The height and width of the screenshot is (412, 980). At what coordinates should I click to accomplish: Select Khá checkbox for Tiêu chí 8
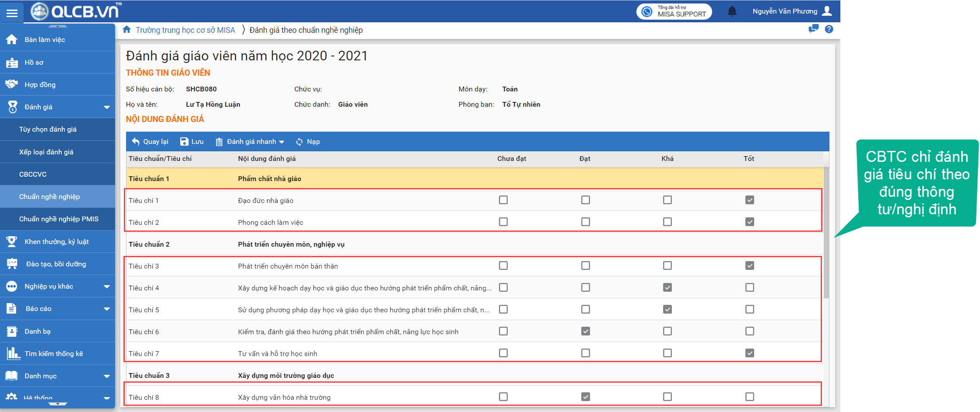tap(667, 397)
